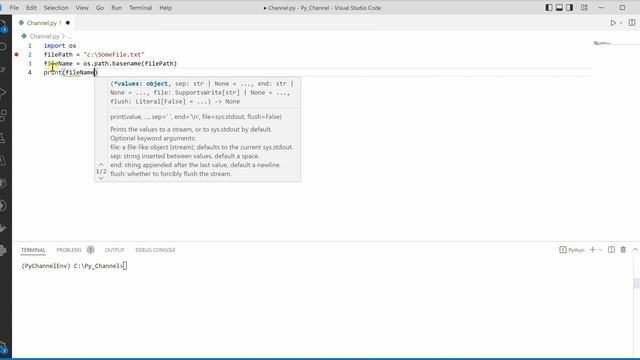The width and height of the screenshot is (640, 360).
Task: Switch to the TERMINAL panel tab
Action: 33,250
